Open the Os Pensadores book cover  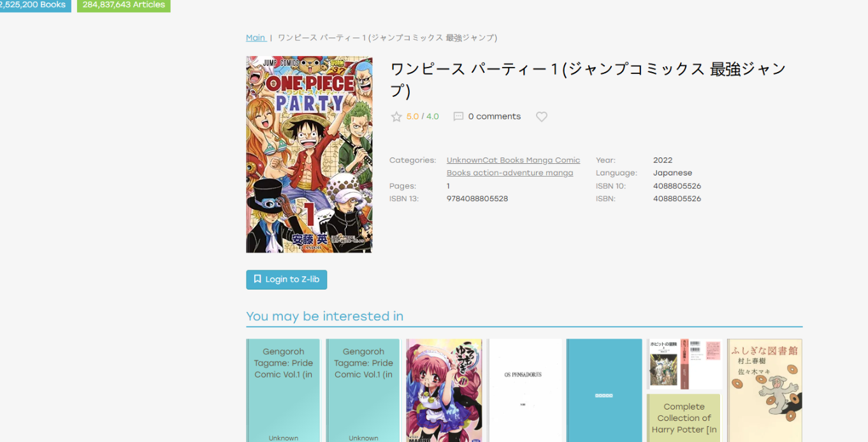(x=526, y=390)
